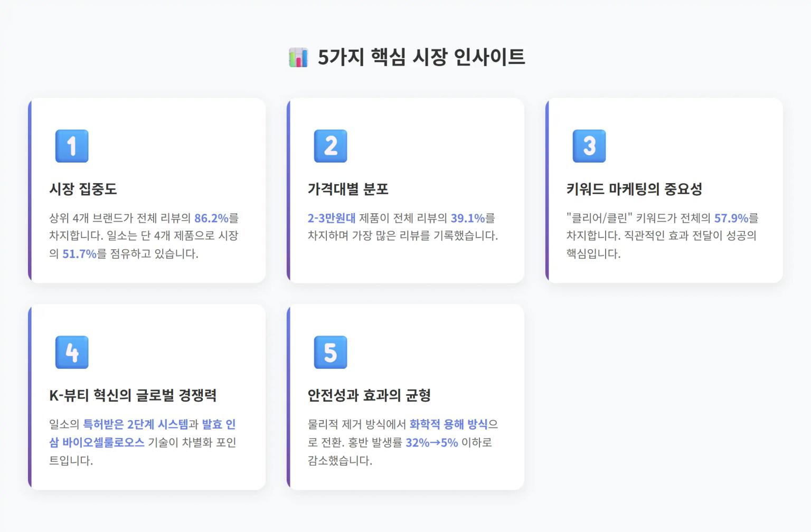
Task: Click the quoted keyword '"클리어/클린"'
Action: 599,218
